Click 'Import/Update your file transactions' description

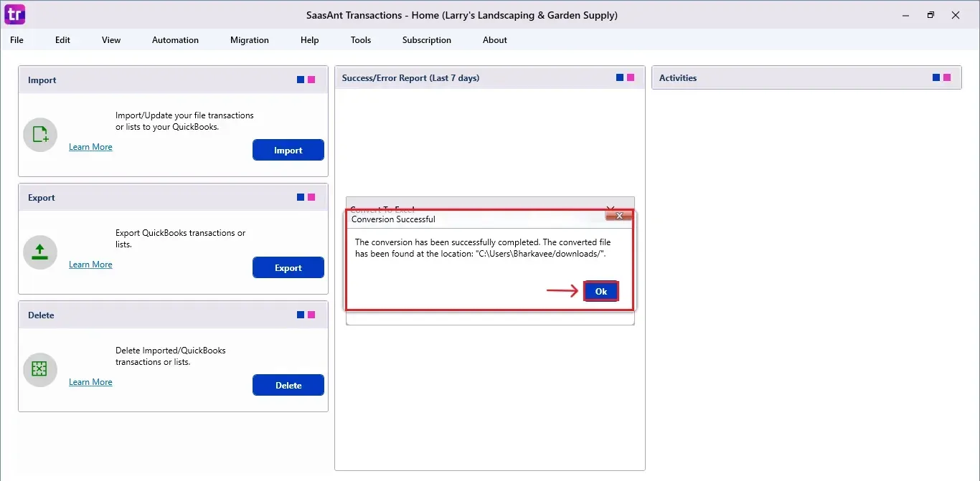[184, 120]
